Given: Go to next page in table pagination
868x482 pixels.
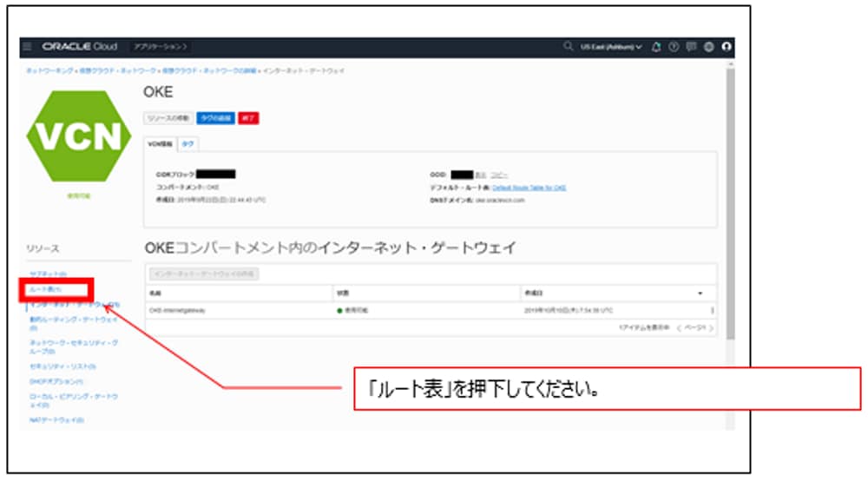Looking at the screenshot, I should (711, 328).
